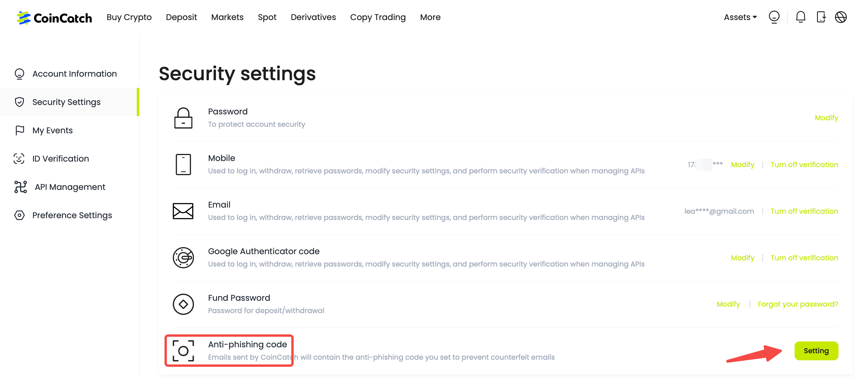Click the CoinCatch logo
Viewport: 868px width, 378px height.
coord(54,17)
